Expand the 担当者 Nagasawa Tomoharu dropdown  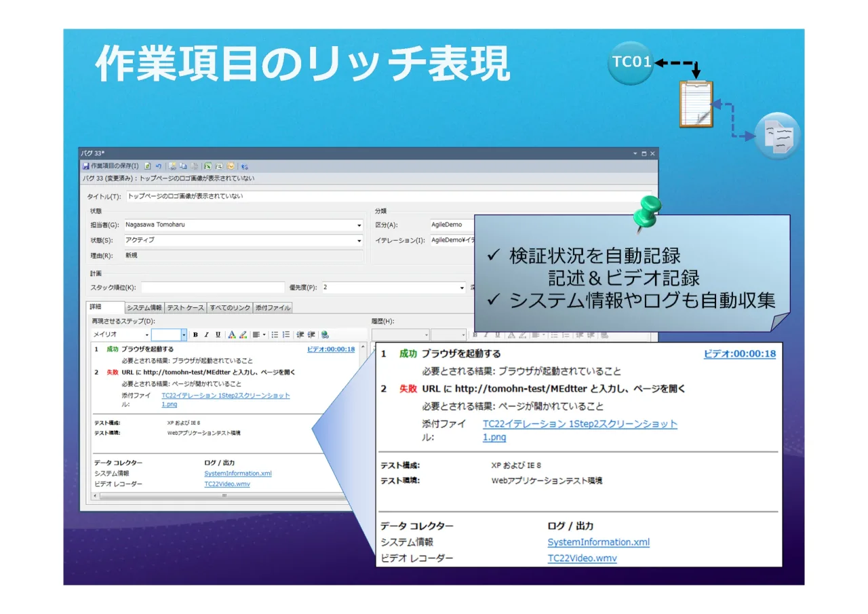[x=359, y=225]
